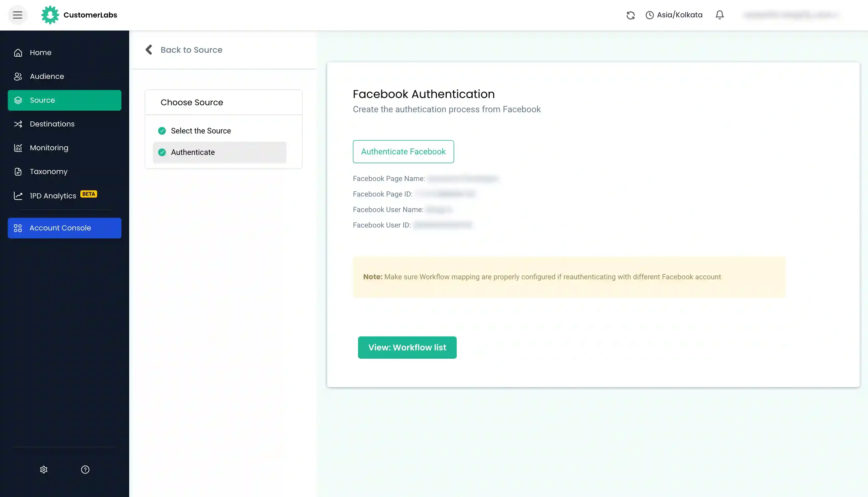This screenshot has height=497, width=868.
Task: Click the Source layers icon
Action: (x=18, y=100)
